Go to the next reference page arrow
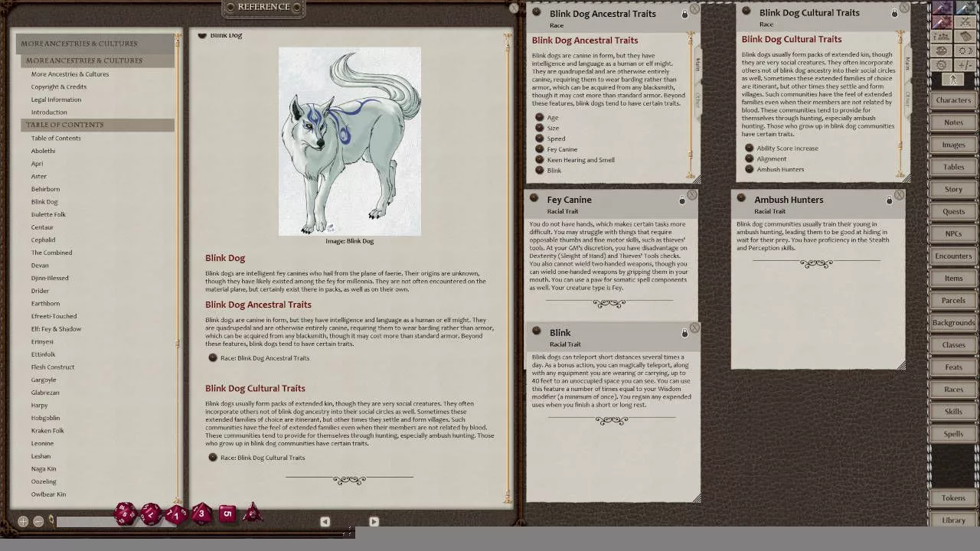Image resolution: width=980 pixels, height=551 pixels. pyautogui.click(x=374, y=521)
